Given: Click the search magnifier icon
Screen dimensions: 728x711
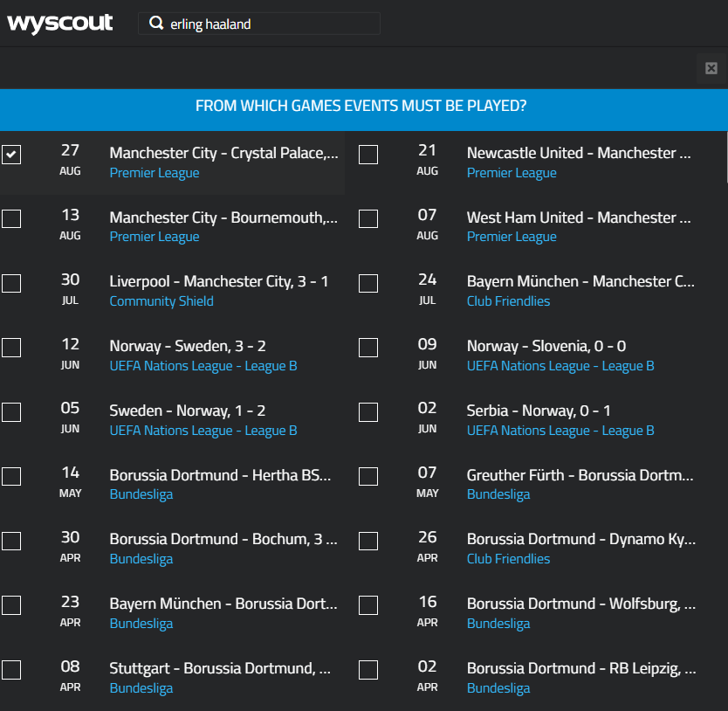Looking at the screenshot, I should [x=157, y=24].
